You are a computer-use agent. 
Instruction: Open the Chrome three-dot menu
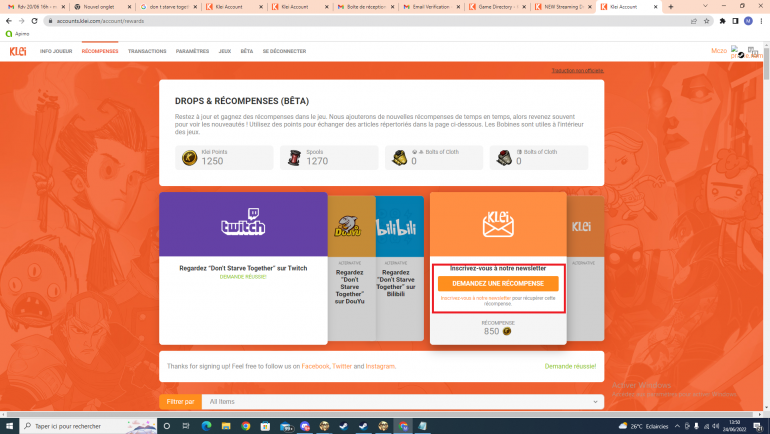point(762,21)
